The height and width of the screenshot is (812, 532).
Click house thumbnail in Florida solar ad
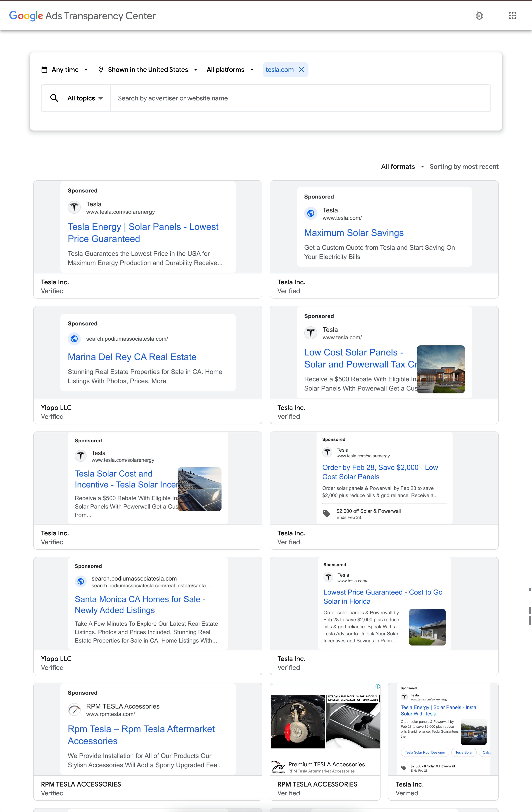(x=427, y=627)
